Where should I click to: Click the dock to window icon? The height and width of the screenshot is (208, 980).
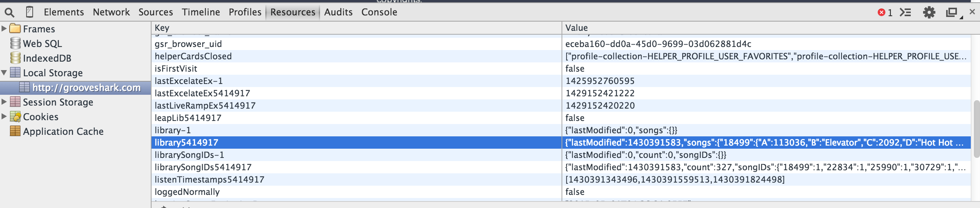click(x=952, y=13)
